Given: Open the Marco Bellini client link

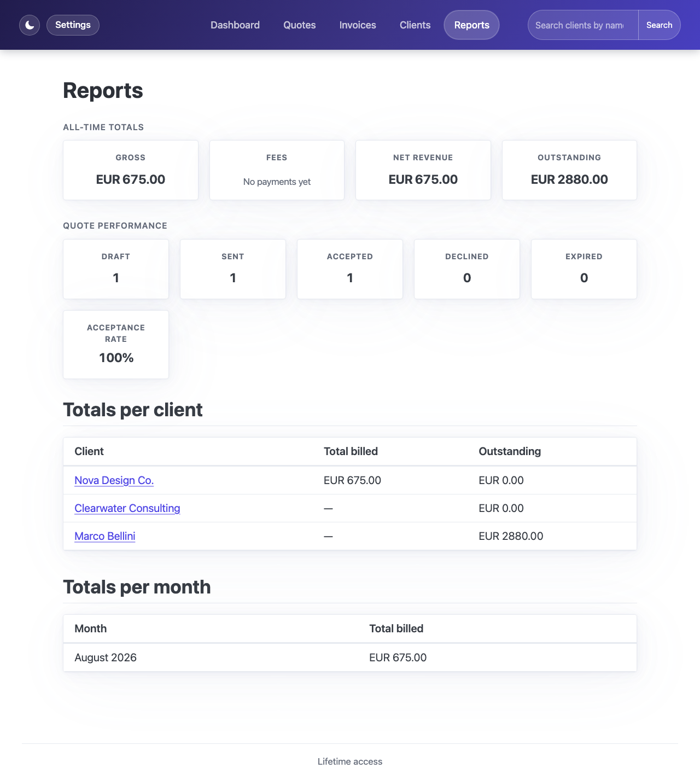Looking at the screenshot, I should pos(105,536).
